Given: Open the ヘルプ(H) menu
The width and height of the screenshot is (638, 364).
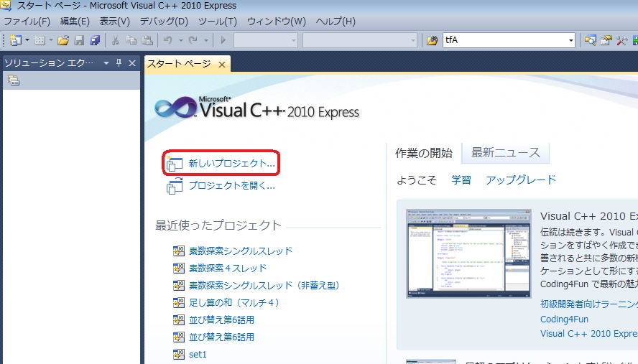Looking at the screenshot, I should point(336,22).
